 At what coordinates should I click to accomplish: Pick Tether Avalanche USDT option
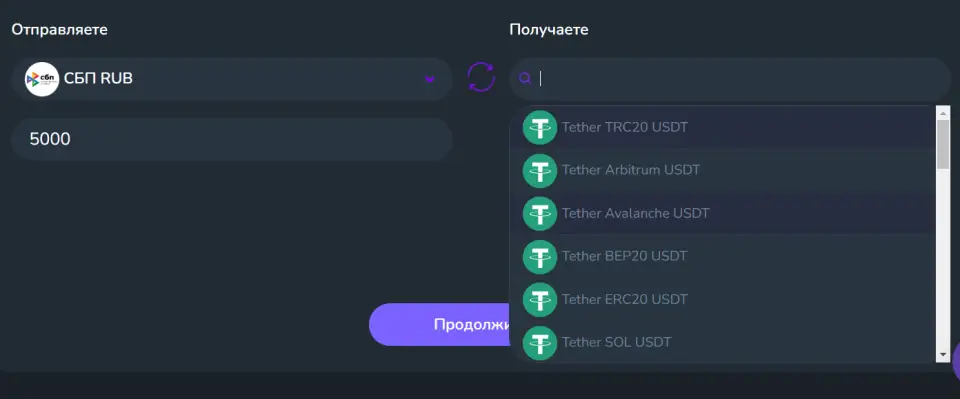pyautogui.click(x=722, y=214)
